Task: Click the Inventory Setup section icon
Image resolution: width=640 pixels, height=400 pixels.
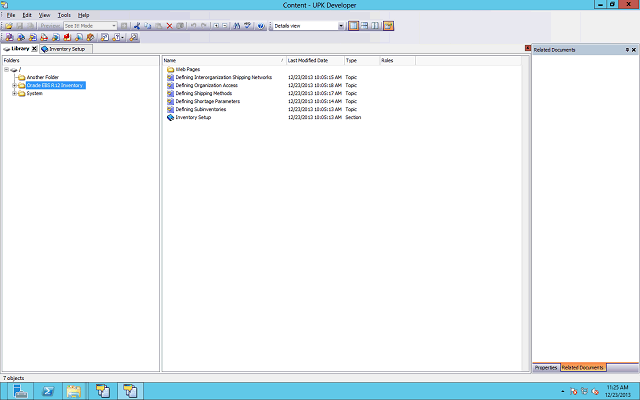Action: click(x=170, y=117)
